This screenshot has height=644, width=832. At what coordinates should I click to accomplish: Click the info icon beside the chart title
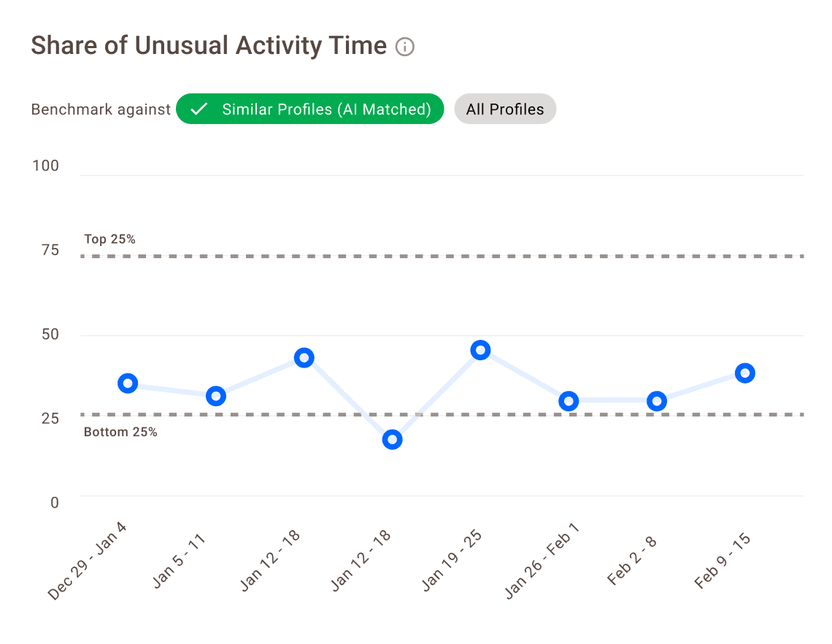(405, 47)
